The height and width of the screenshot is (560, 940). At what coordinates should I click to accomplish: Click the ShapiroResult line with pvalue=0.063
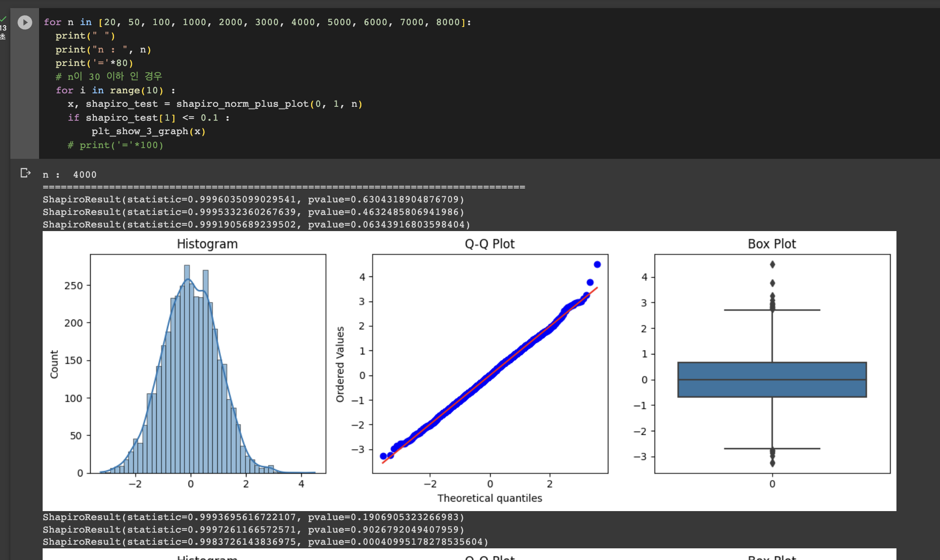pos(256,224)
